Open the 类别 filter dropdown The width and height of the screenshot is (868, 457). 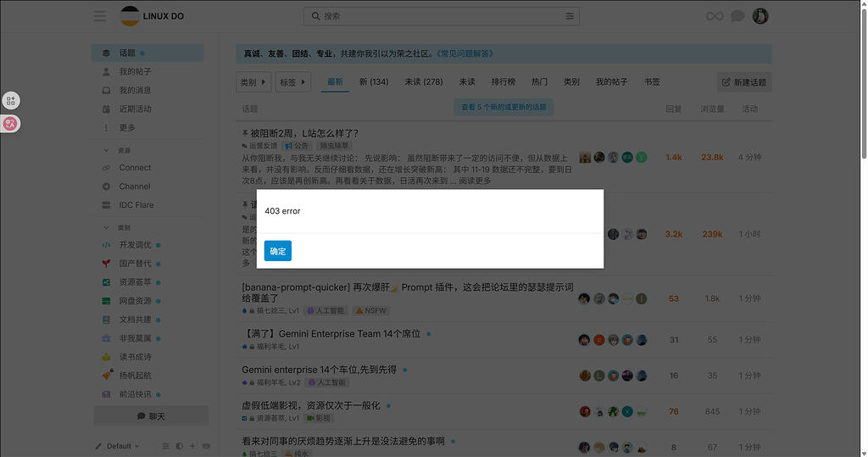point(253,82)
